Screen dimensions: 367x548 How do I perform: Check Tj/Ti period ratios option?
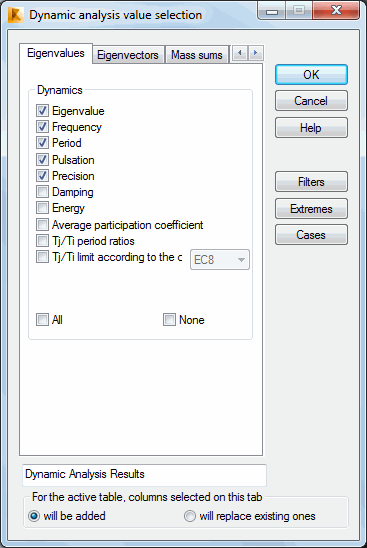pyautogui.click(x=42, y=240)
